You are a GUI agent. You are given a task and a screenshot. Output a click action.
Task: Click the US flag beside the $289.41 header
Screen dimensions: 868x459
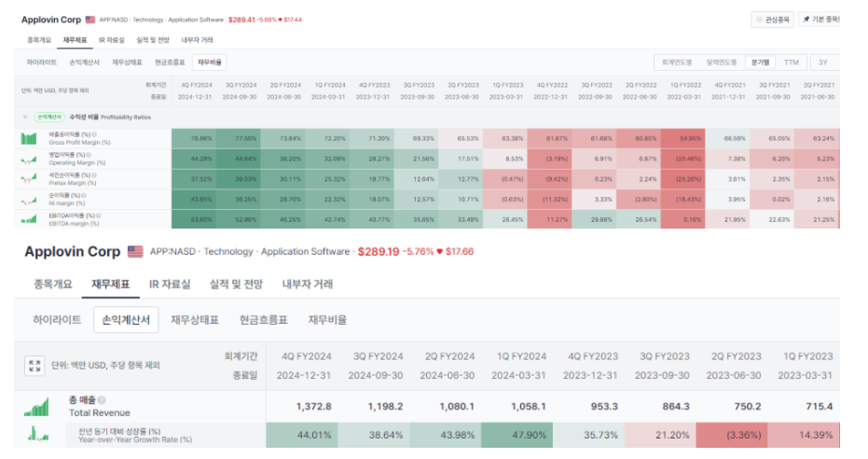(90, 20)
